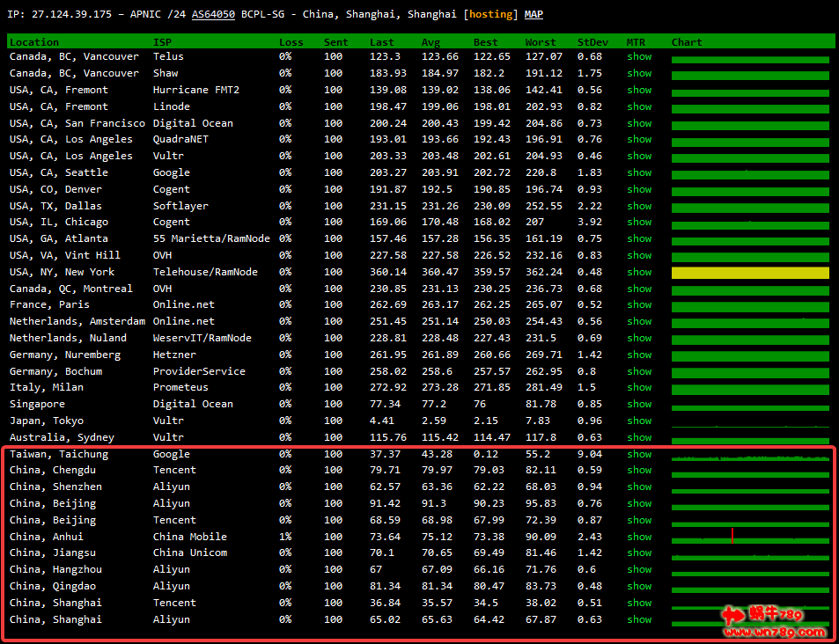839x644 pixels.
Task: Show MTR for Chicago Cogent row
Action: point(639,222)
